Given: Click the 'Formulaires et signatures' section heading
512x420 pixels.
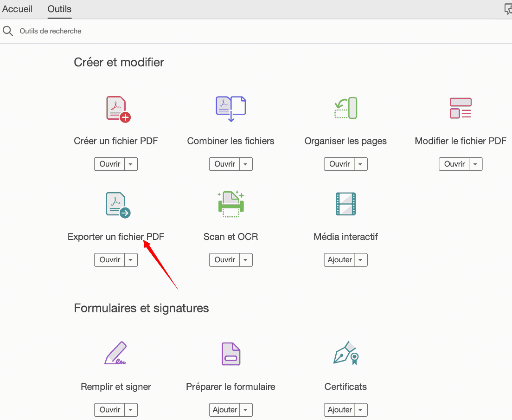Looking at the screenshot, I should (141, 308).
